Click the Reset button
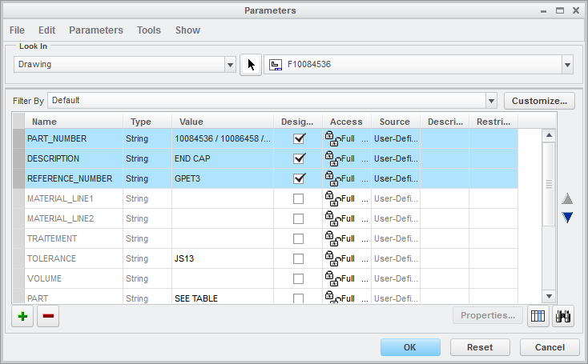 480,347
